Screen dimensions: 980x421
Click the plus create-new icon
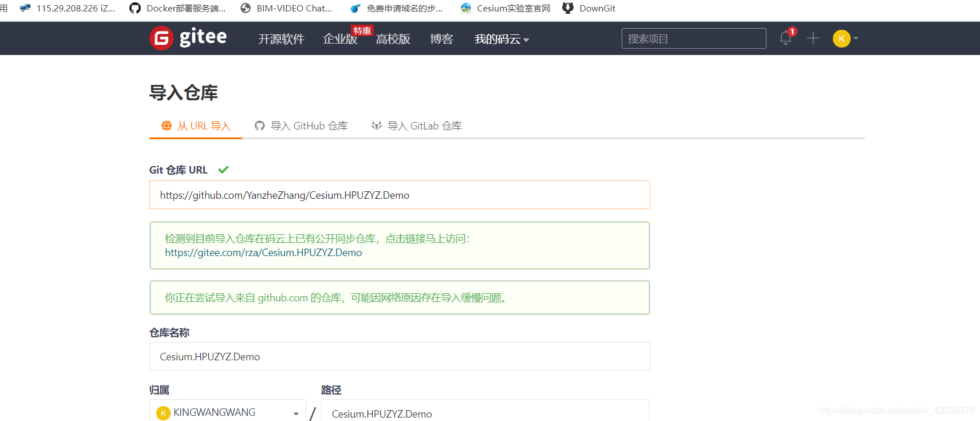coord(813,38)
